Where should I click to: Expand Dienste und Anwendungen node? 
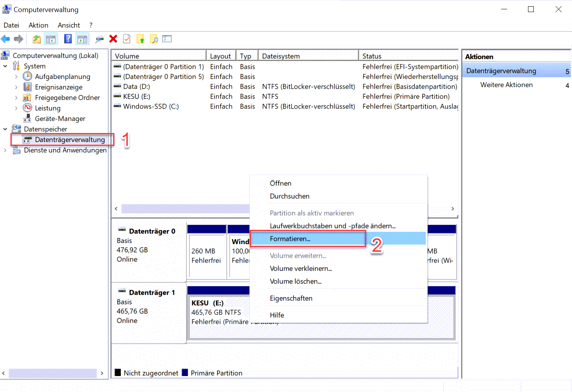click(5, 150)
